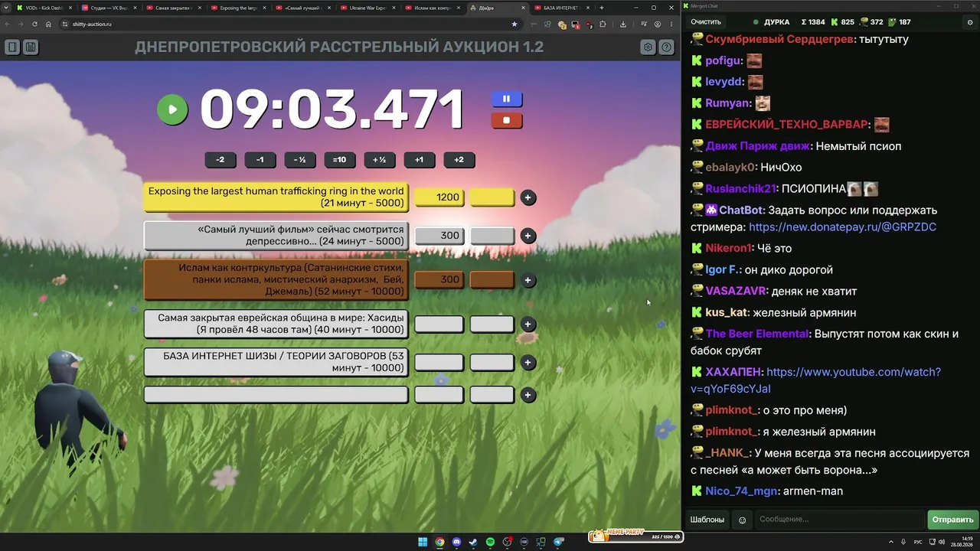Viewport: 980px width, 551px height.
Task: Pause the timer using the blue pause button
Action: [x=506, y=99]
